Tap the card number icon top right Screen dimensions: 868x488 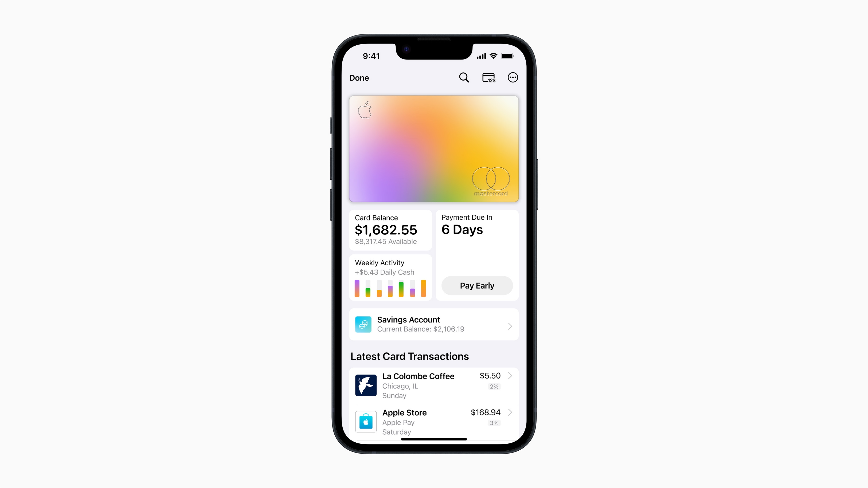coord(488,77)
